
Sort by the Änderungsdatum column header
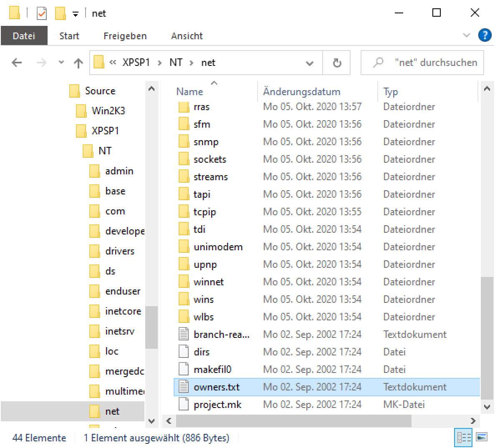coord(301,91)
